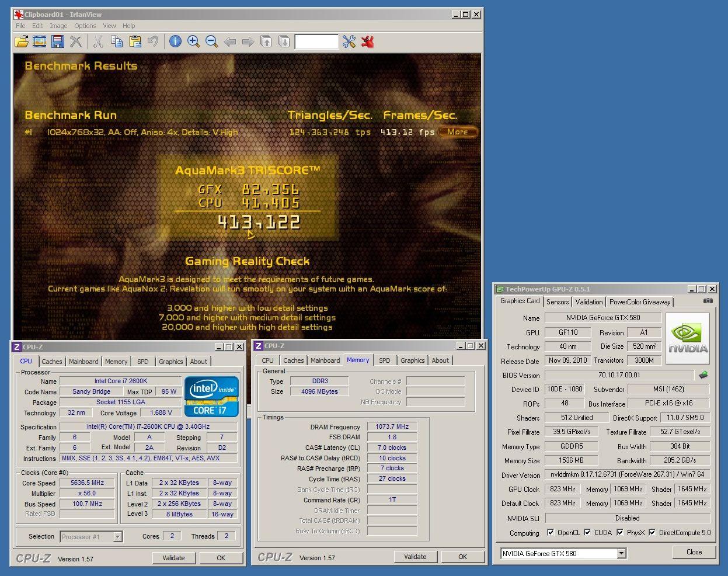This screenshot has height=576, width=728.
Task: Go to previous image arrow
Action: (x=230, y=41)
